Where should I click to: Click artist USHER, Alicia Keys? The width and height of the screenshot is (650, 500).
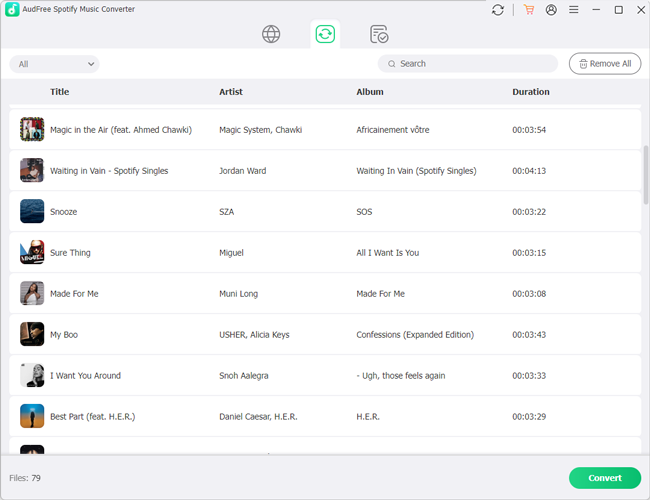pyautogui.click(x=254, y=335)
